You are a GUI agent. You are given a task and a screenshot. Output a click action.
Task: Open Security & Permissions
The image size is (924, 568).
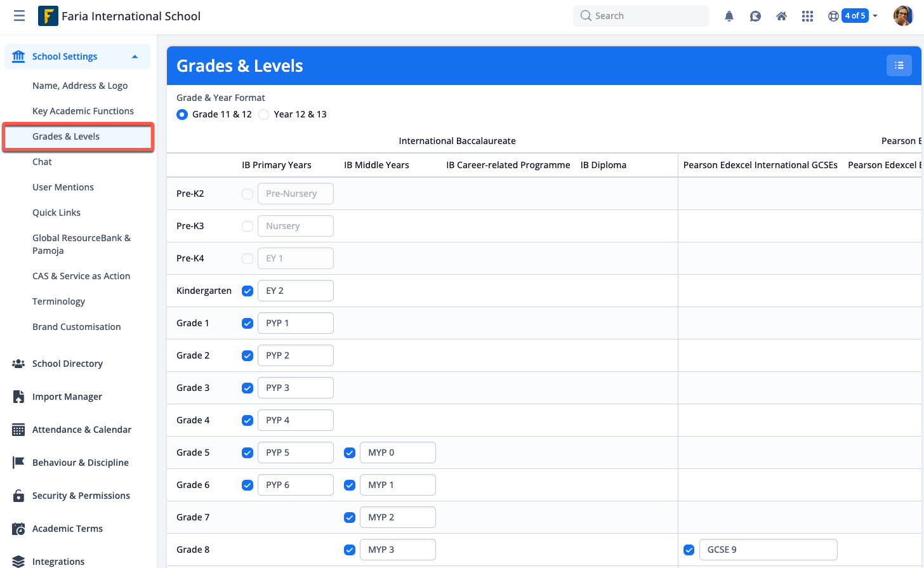click(x=81, y=496)
